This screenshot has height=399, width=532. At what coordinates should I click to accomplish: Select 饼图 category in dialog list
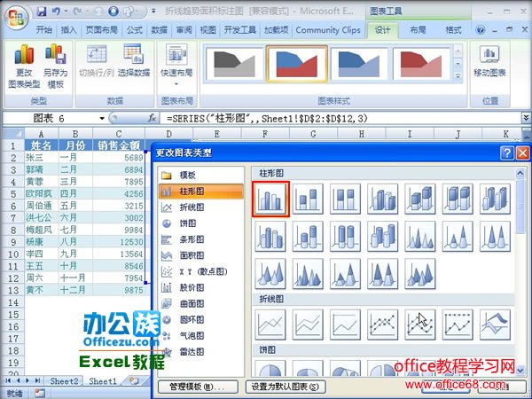click(201, 223)
